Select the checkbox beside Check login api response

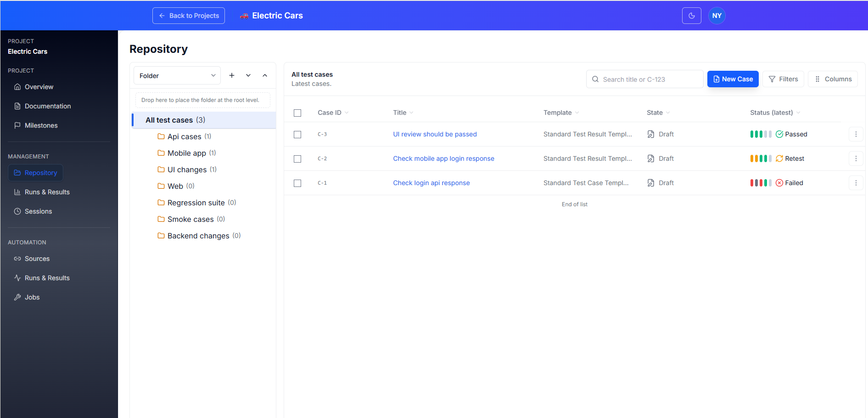tap(297, 183)
